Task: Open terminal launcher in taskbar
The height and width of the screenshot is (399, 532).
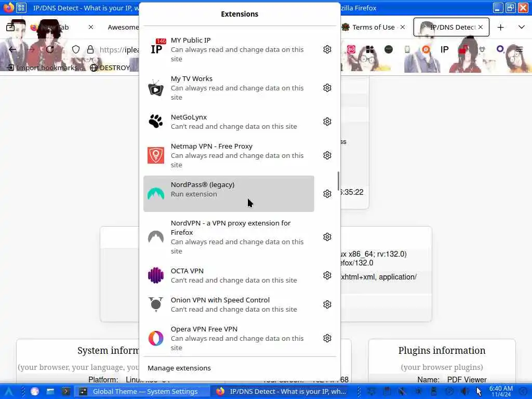Action: (65, 392)
